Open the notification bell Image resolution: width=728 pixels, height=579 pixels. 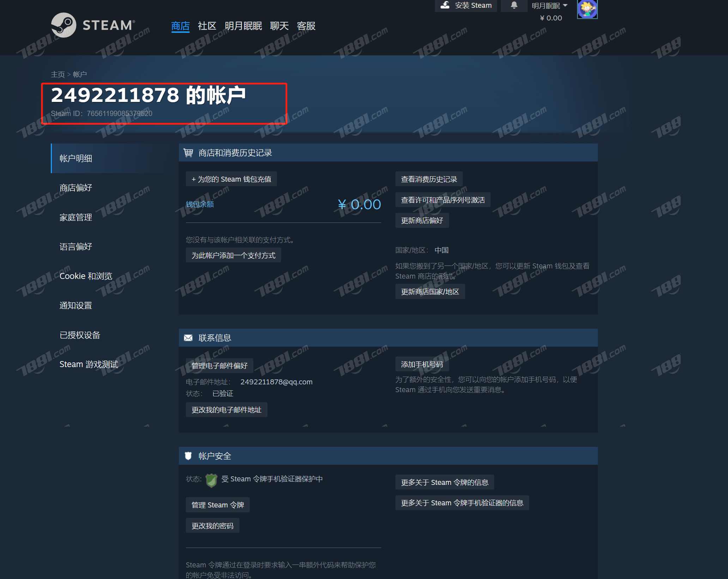click(514, 5)
